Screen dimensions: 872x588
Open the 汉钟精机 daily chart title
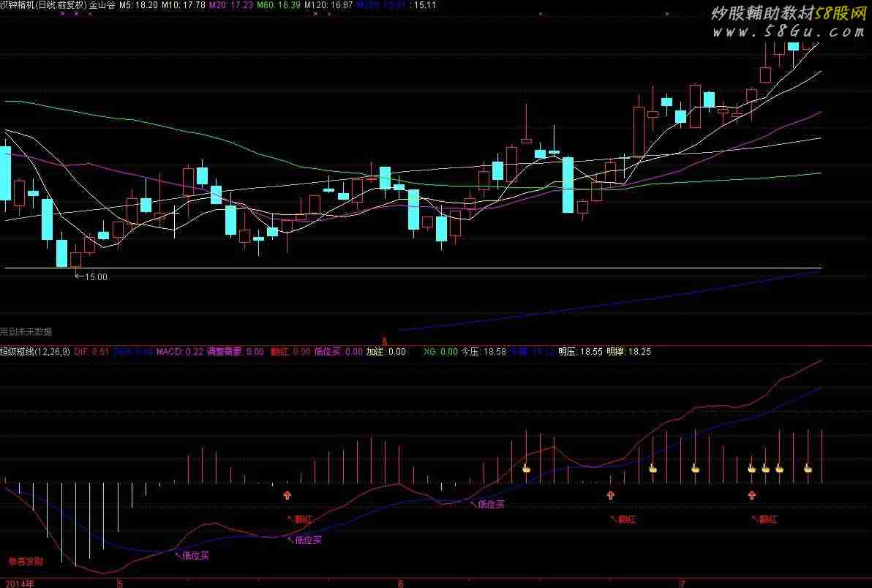pyautogui.click(x=44, y=5)
